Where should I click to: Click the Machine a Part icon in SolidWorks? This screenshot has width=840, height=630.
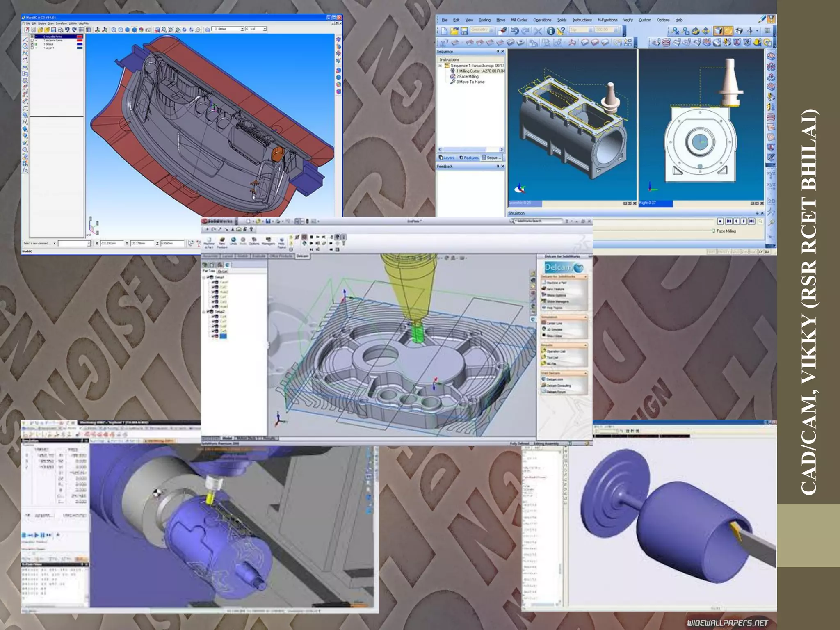[209, 242]
